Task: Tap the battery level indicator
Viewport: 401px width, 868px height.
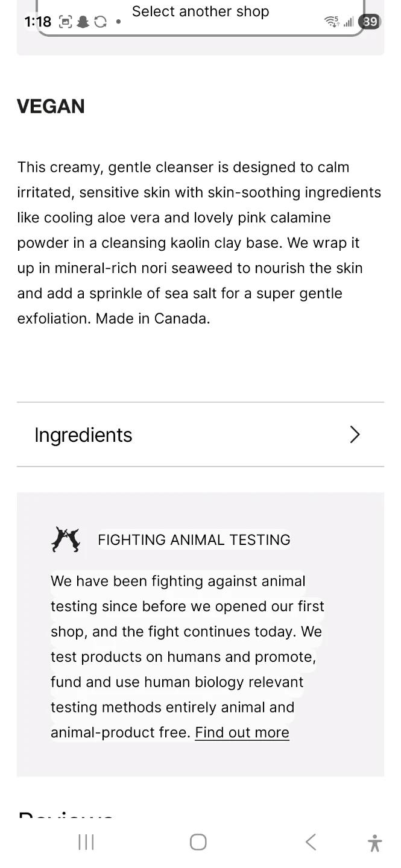Action: click(x=369, y=22)
